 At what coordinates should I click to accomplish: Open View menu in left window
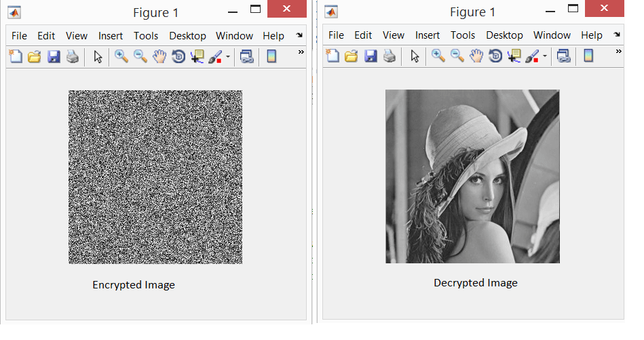(77, 36)
